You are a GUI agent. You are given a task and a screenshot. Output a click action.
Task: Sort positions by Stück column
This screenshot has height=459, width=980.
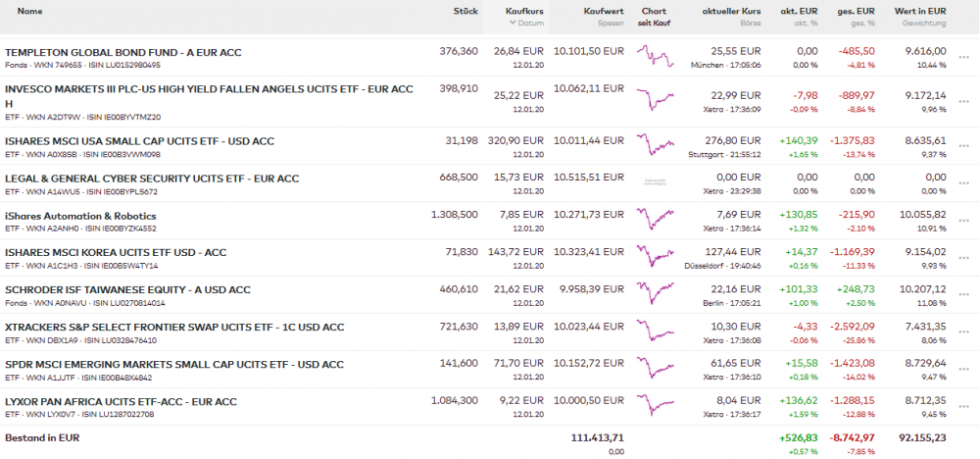[x=465, y=11]
